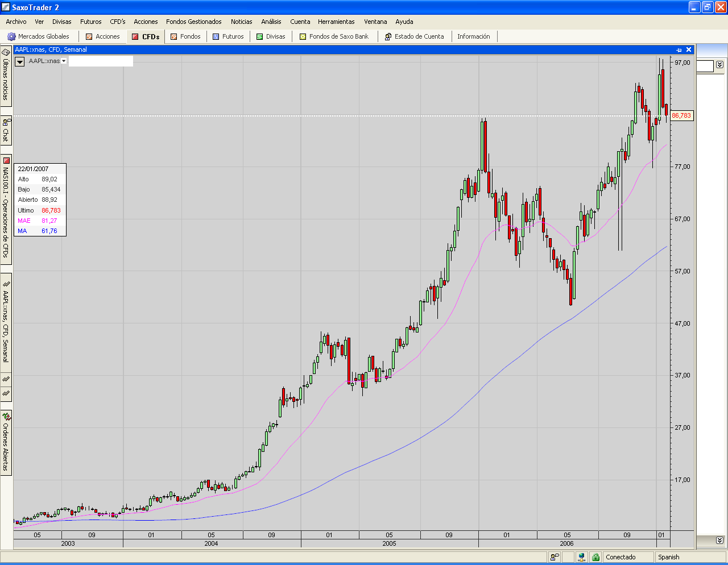The width and height of the screenshot is (728, 565).
Task: Click the network globe icon in status bar
Action: click(x=582, y=558)
